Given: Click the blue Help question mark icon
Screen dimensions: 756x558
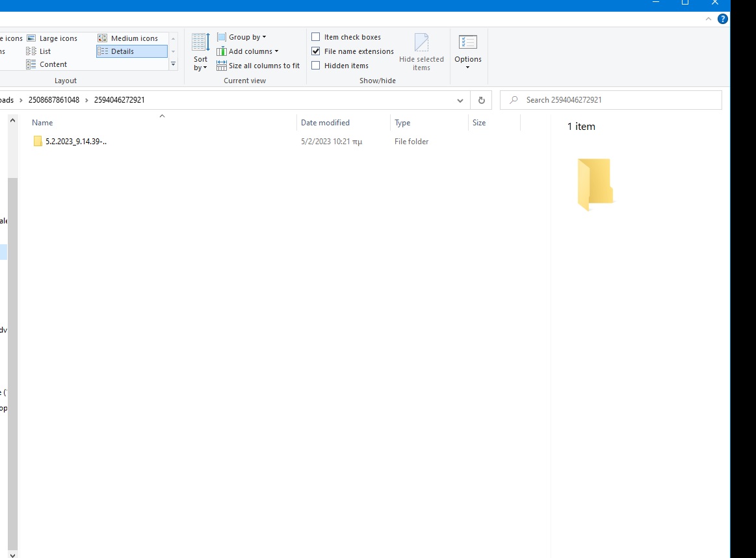Looking at the screenshot, I should click(x=722, y=19).
